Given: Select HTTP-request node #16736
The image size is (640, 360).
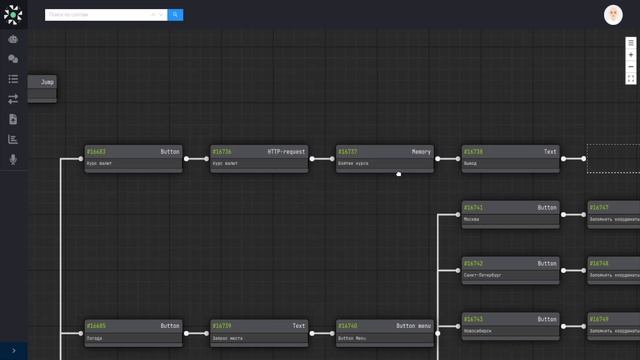Looking at the screenshot, I should coord(259,159).
